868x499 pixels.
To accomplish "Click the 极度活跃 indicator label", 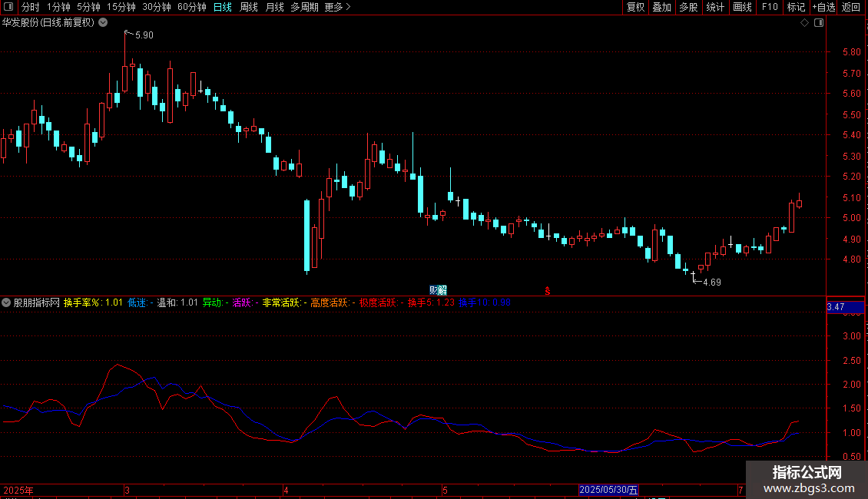I will point(379,302).
